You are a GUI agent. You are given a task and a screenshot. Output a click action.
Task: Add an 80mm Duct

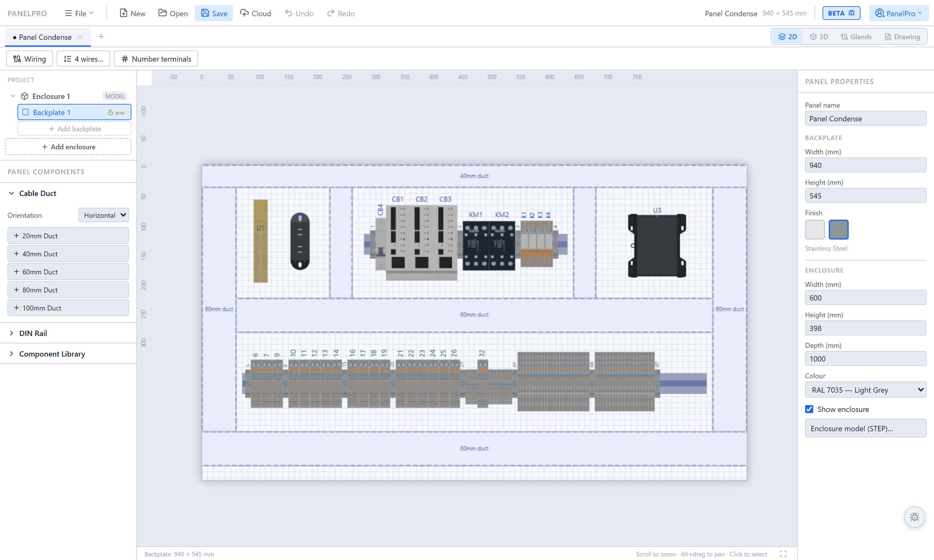click(x=68, y=290)
